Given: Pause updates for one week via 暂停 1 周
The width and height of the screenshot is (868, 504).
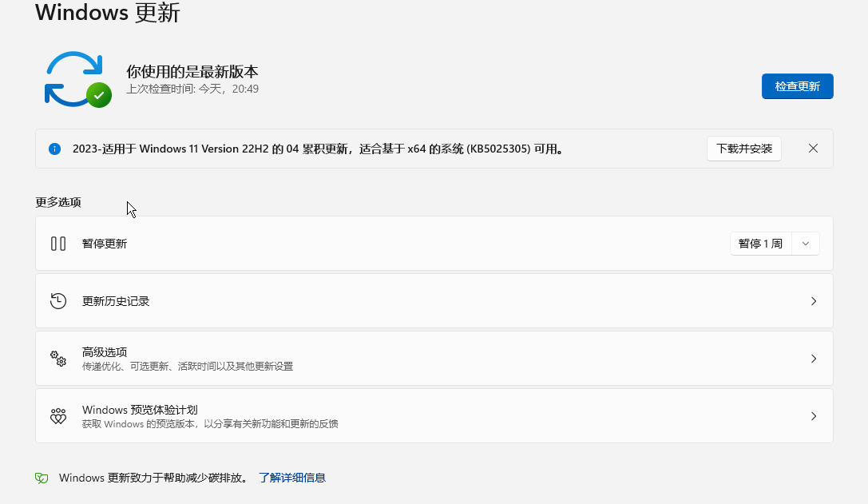Looking at the screenshot, I should coord(759,243).
